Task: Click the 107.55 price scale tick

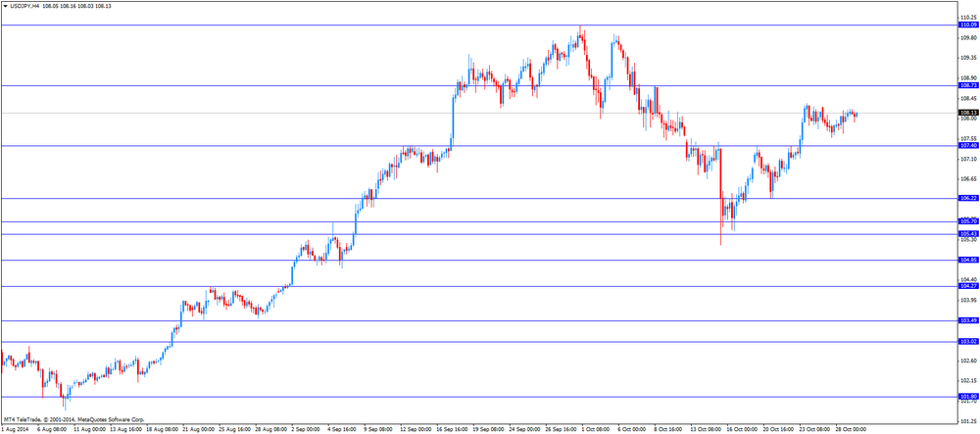Action: click(968, 139)
